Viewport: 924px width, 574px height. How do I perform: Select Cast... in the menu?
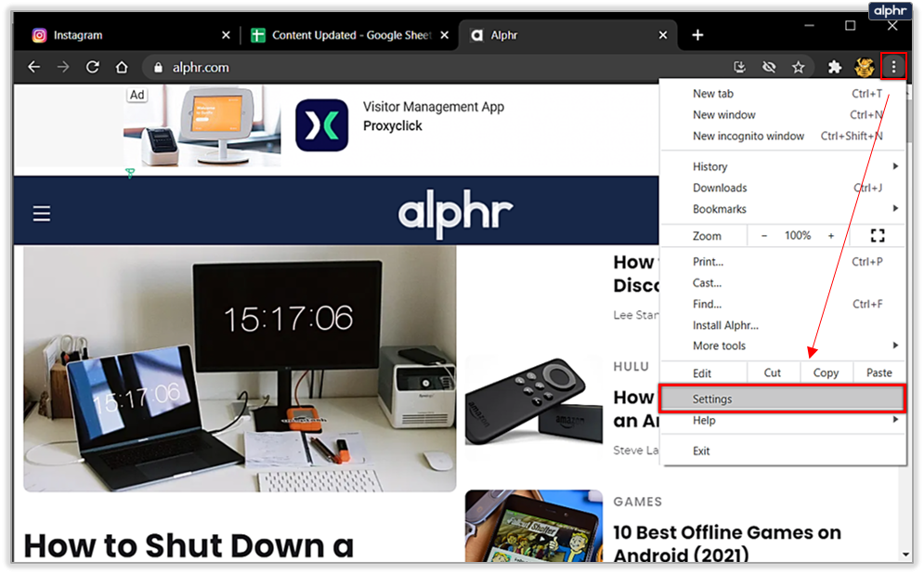(783, 283)
